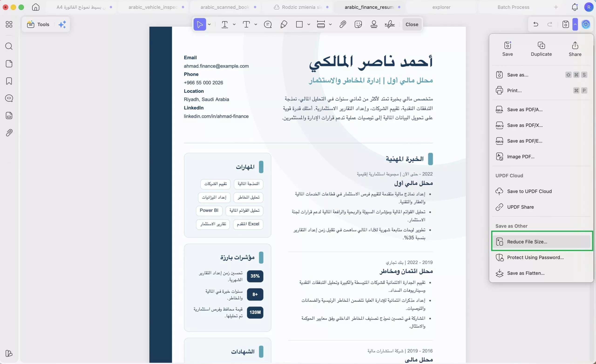Select the sticky note comment tool
The width and height of the screenshot is (596, 364).
[268, 24]
